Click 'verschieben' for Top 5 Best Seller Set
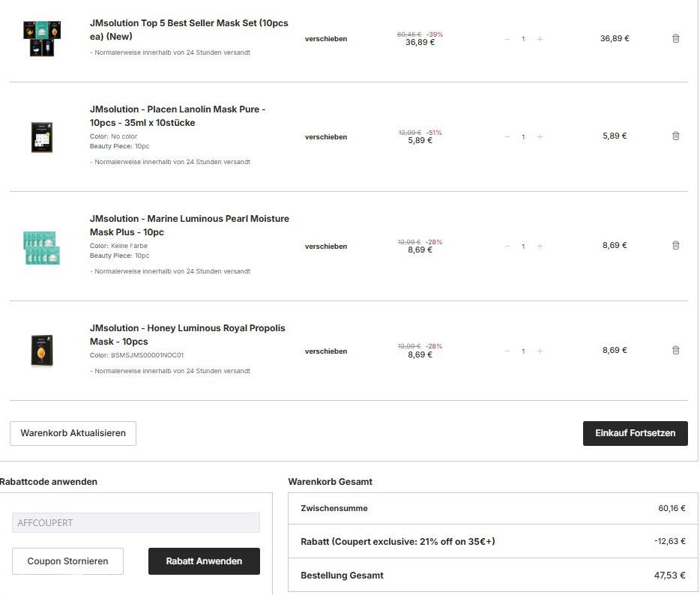Viewport: 700px width, 595px height. point(326,39)
